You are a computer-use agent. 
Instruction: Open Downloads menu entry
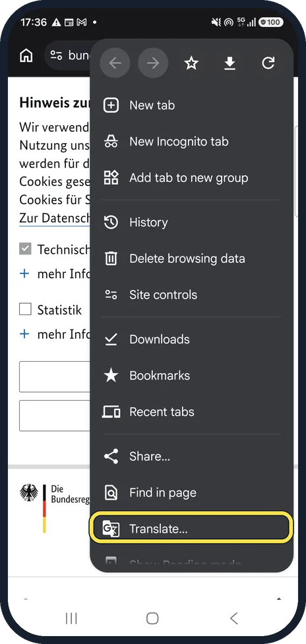[192, 339]
